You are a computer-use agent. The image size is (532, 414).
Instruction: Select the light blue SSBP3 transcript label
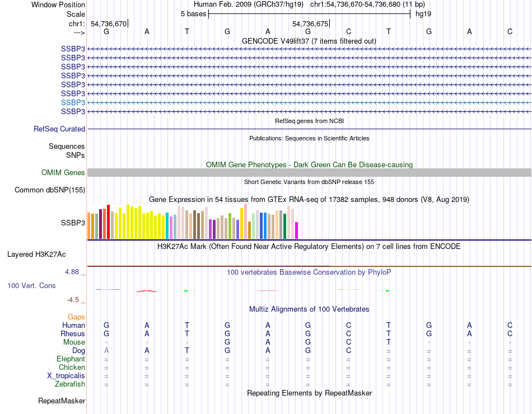click(x=73, y=102)
